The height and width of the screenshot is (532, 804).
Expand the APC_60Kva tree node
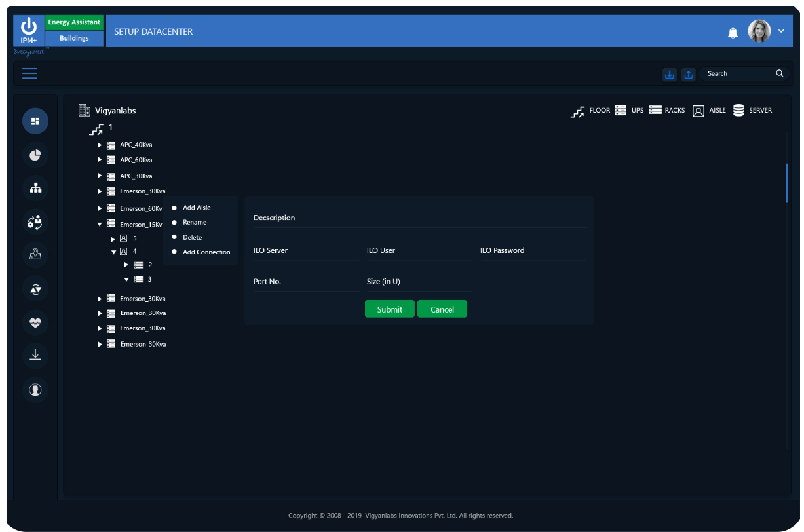pos(100,160)
